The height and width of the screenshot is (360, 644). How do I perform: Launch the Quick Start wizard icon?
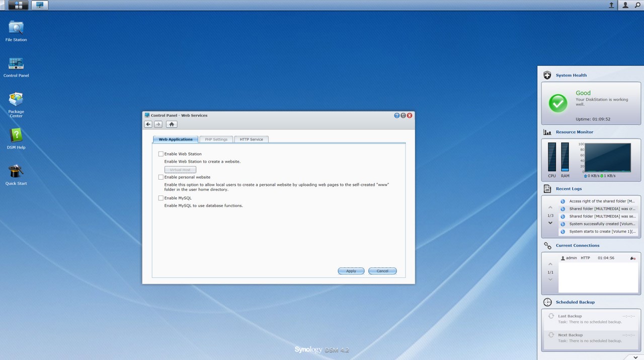16,175
